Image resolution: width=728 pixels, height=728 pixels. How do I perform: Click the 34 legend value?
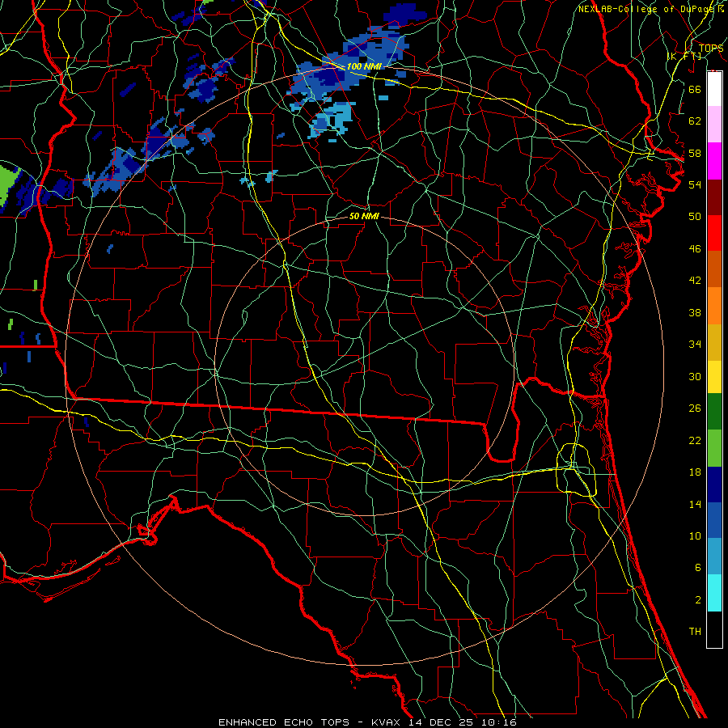pyautogui.click(x=695, y=345)
